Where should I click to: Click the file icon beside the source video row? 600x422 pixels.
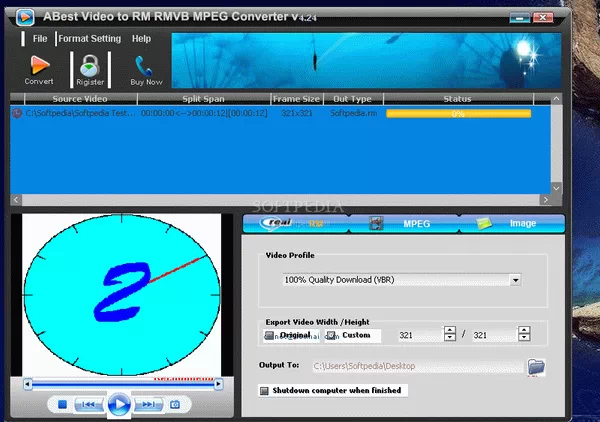coord(17,113)
